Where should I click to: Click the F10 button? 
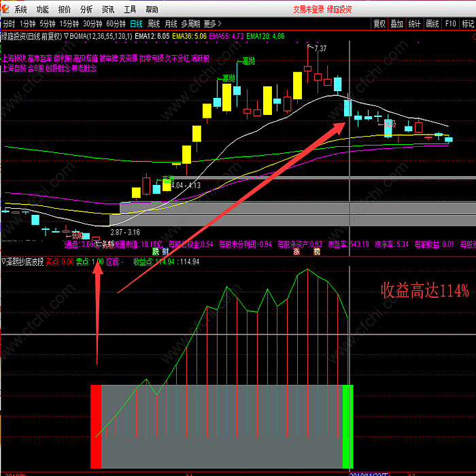(x=450, y=24)
